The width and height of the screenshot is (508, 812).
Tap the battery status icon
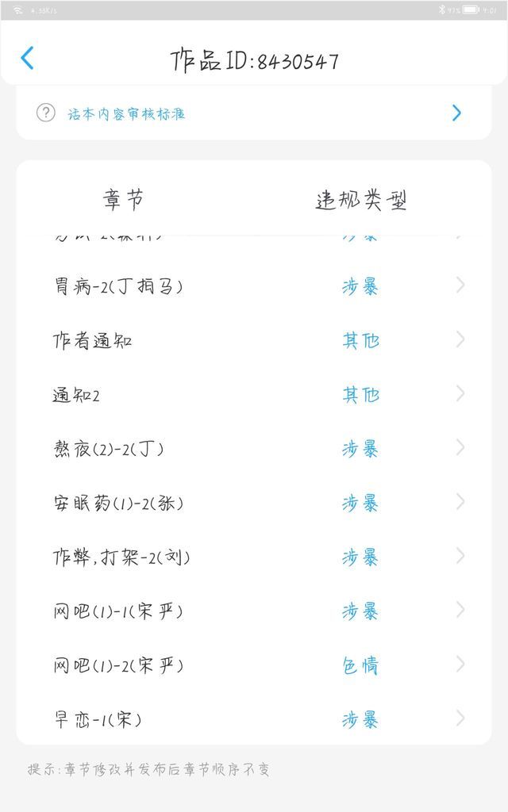click(471, 10)
